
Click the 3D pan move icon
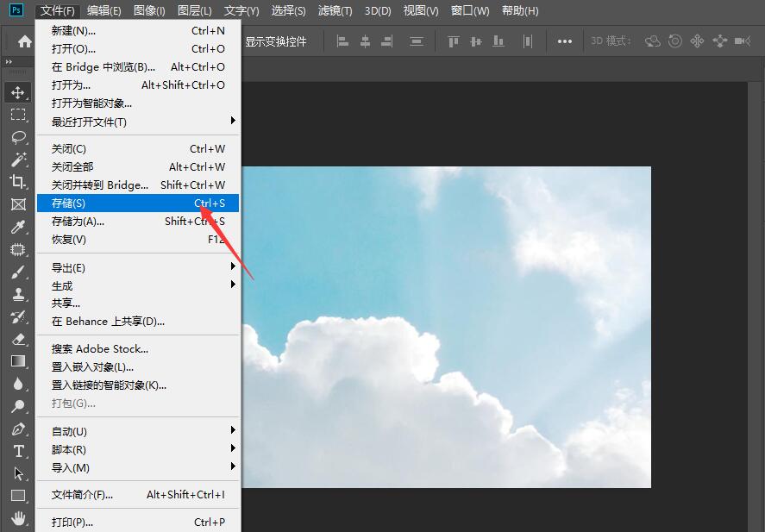[697, 41]
